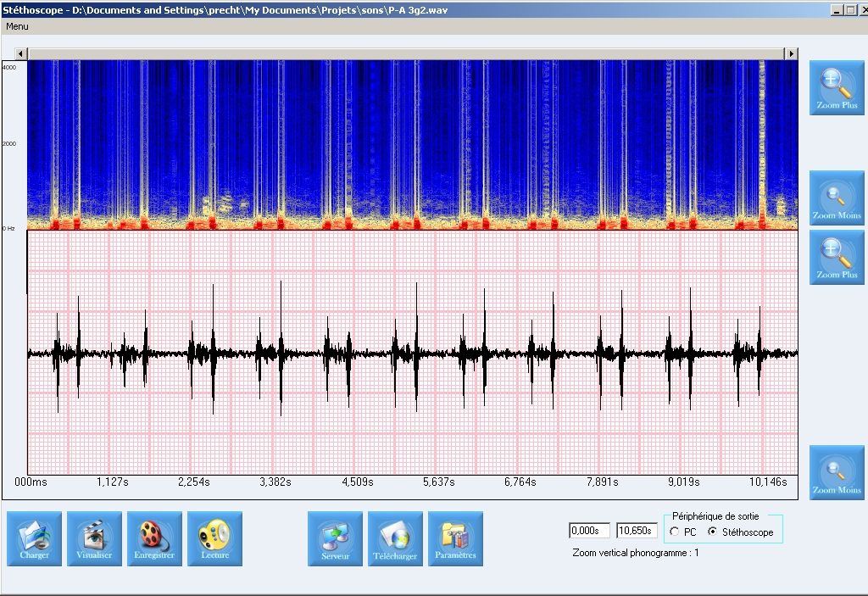Zoom out phonogram with bottom Zoom Moins
Screen dimensions: 868x596
point(837,472)
